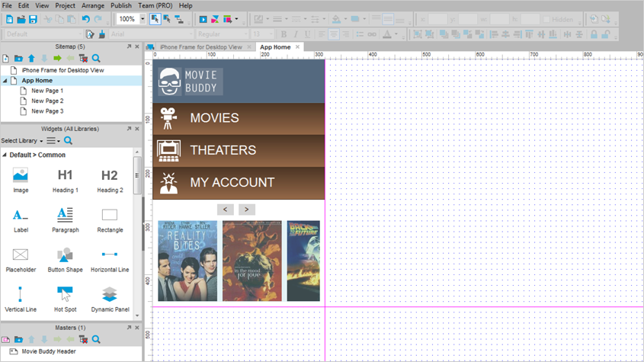Open the Select Library dropdown
Viewport: 644px width, 362px height.
point(21,141)
